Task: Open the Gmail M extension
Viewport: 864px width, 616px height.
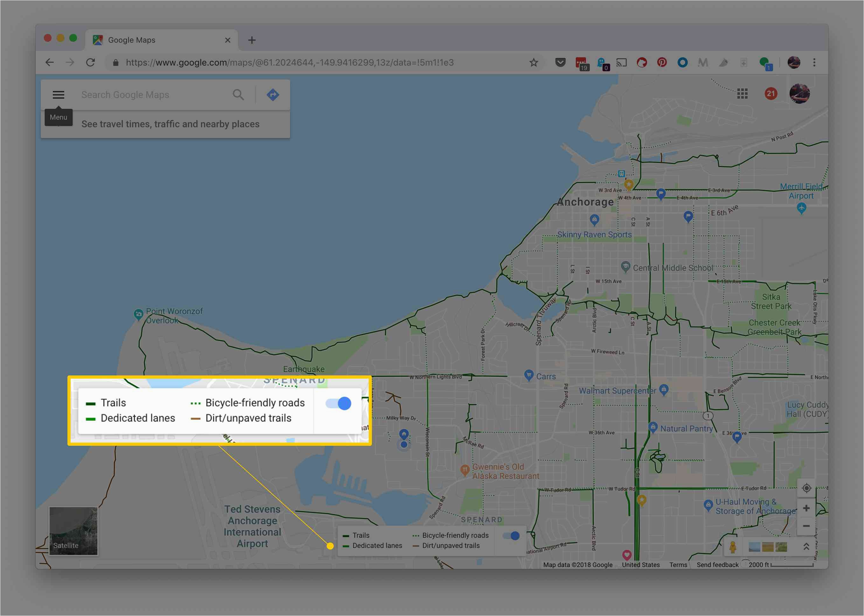Action: click(703, 63)
